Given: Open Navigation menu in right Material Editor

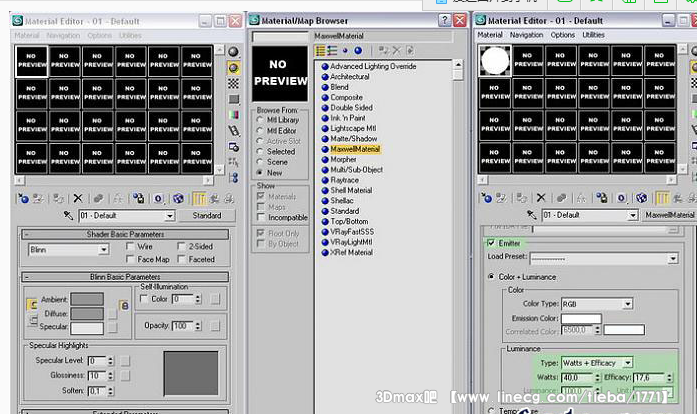Looking at the screenshot, I should click(526, 35).
